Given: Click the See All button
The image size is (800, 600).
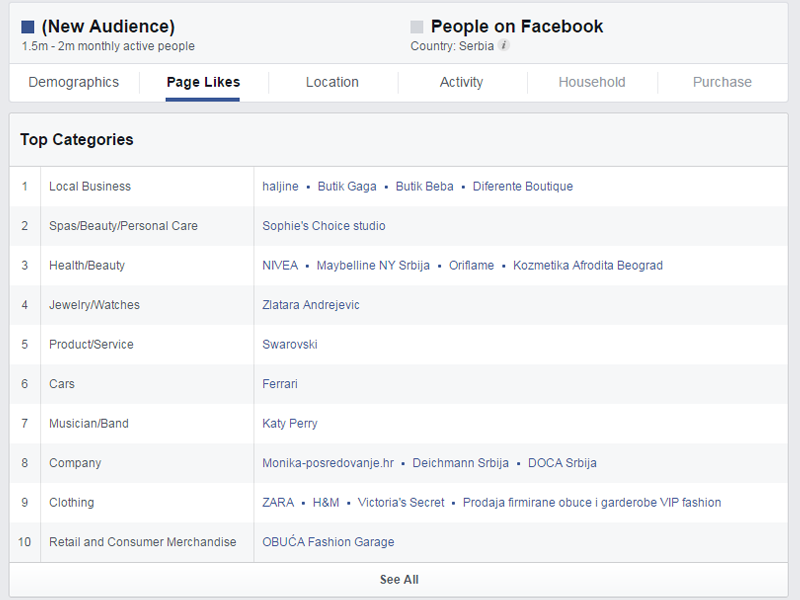Looking at the screenshot, I should point(399,580).
